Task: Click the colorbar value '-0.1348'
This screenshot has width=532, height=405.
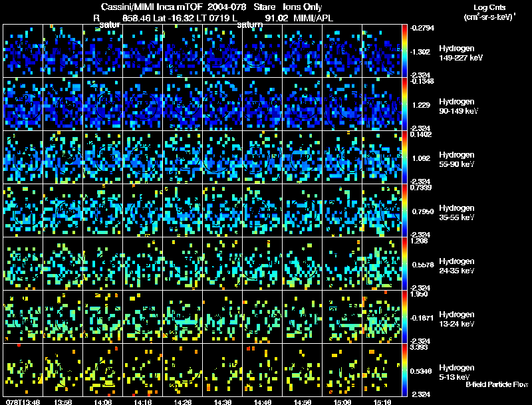Action: [422, 80]
